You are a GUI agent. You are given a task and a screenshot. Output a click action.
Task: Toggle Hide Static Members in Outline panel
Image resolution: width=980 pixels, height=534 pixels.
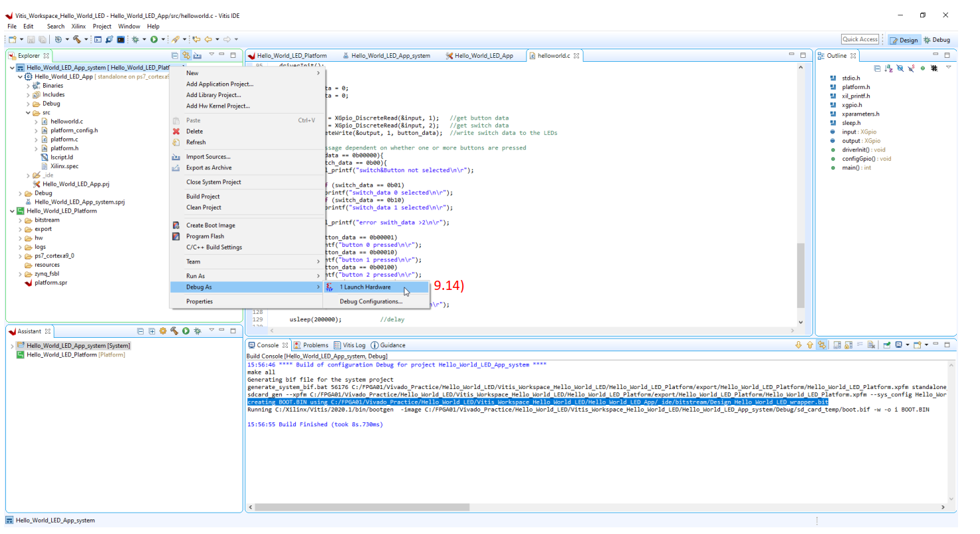[911, 68]
